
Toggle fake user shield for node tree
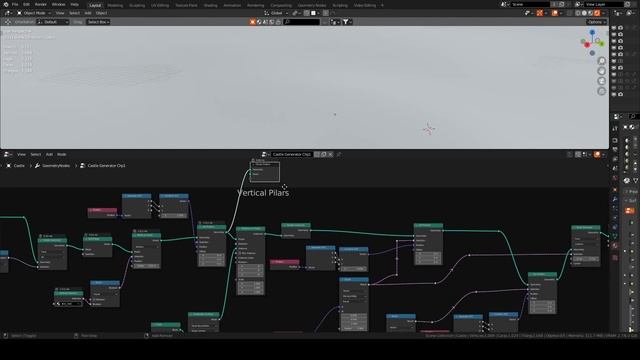(x=317, y=154)
